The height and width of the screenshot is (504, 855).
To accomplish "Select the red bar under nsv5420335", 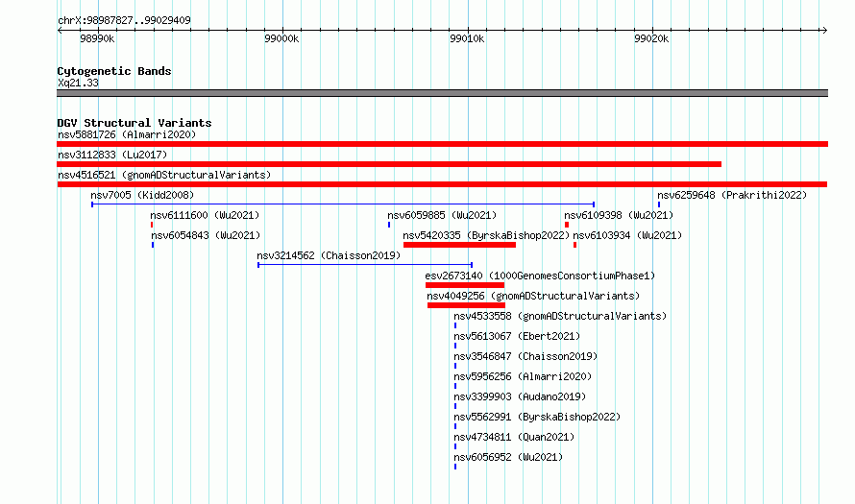I will [x=459, y=245].
